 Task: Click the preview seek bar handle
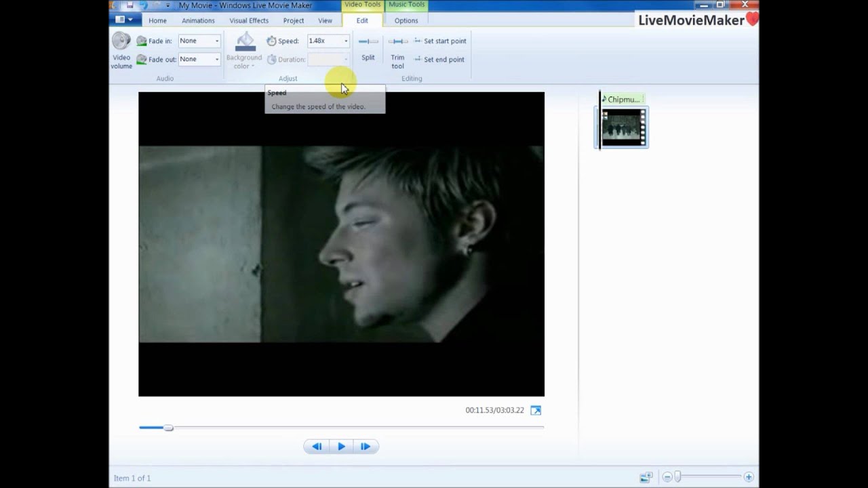pyautogui.click(x=168, y=428)
